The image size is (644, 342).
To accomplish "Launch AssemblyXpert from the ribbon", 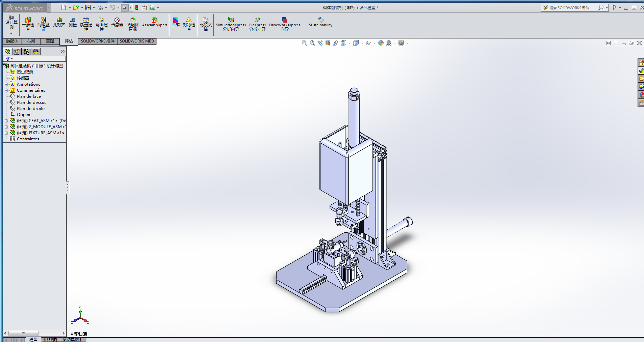I will (155, 22).
